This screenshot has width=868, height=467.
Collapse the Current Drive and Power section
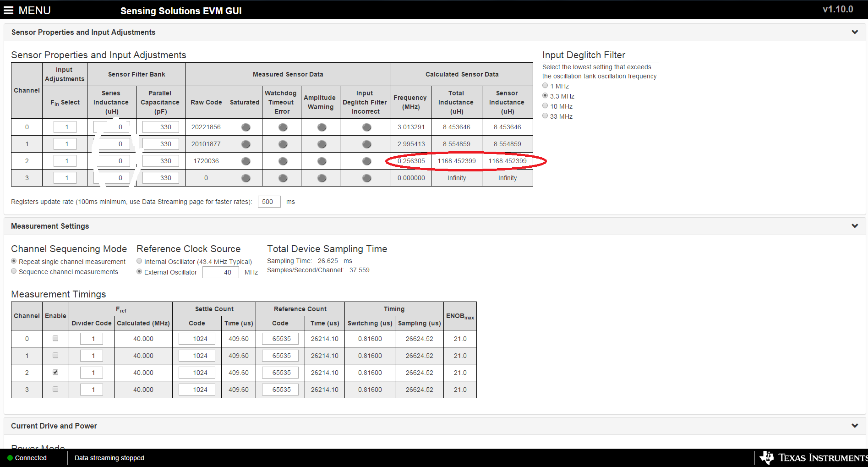(855, 426)
